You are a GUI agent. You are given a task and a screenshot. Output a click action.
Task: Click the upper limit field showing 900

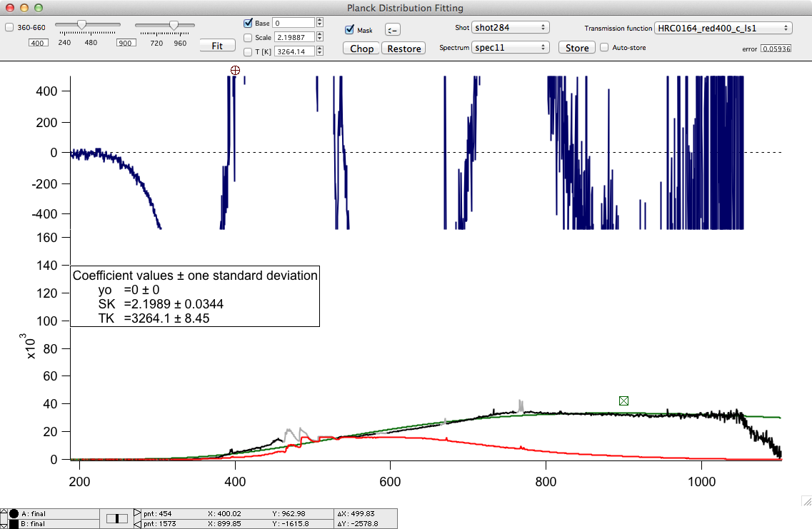pos(126,43)
